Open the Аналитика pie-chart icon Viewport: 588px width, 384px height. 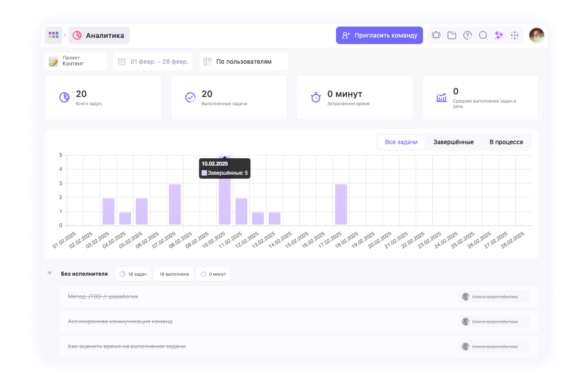pos(77,35)
